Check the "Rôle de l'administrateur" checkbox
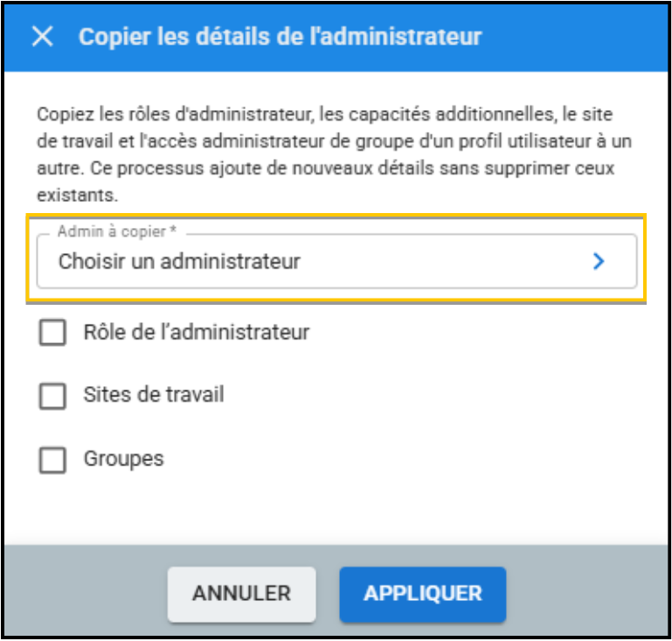Image resolution: width=672 pixels, height=641 pixels. click(53, 333)
